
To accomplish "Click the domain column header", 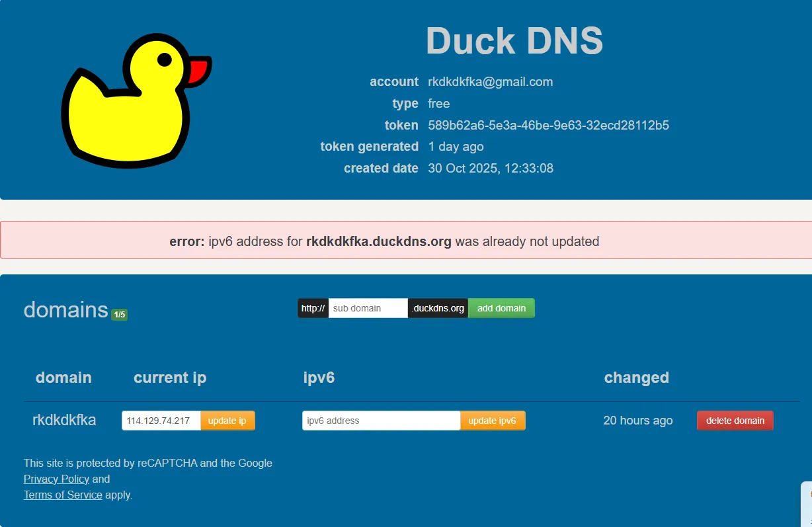I will 63,378.
